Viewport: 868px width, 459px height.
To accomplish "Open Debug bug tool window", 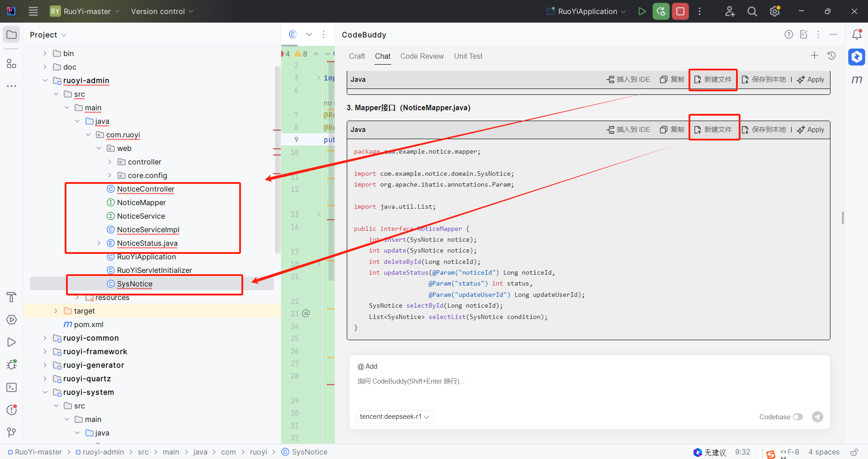I will 11,365.
